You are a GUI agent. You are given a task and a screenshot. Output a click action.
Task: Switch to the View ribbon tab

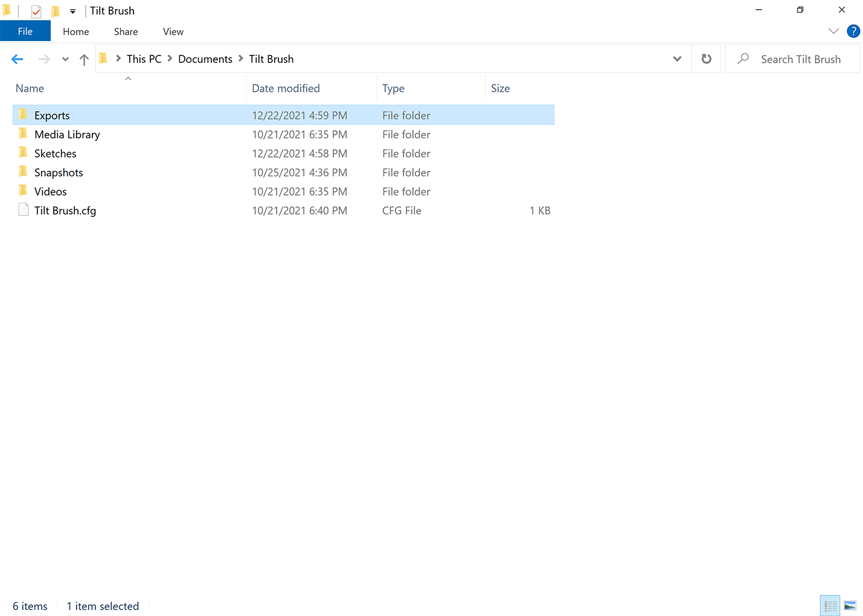(173, 31)
